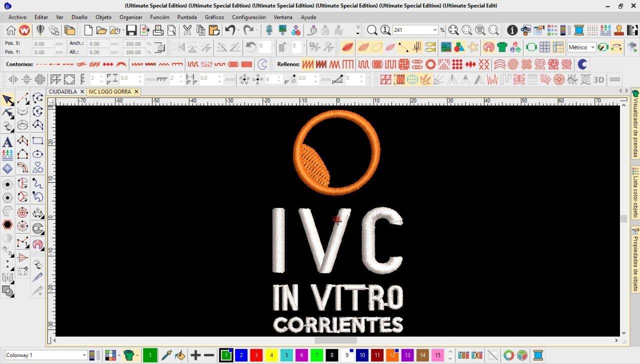Open the Colorway 1 dropdown
Screen dimensions: 640x364
84,356
